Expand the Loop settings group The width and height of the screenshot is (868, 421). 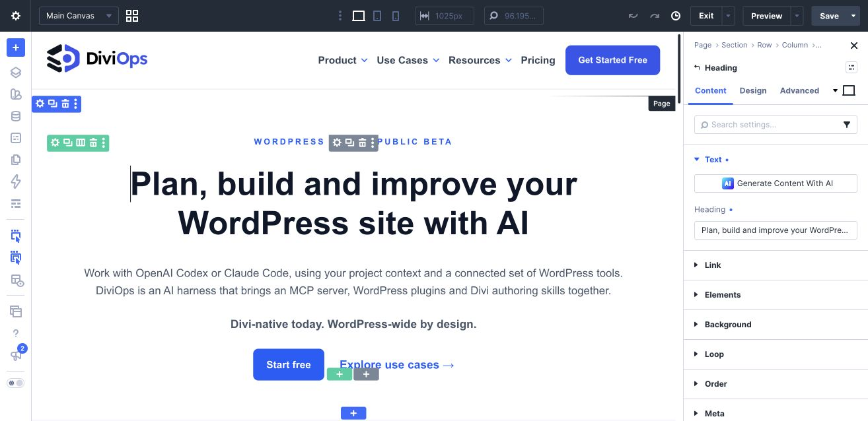[776, 354]
